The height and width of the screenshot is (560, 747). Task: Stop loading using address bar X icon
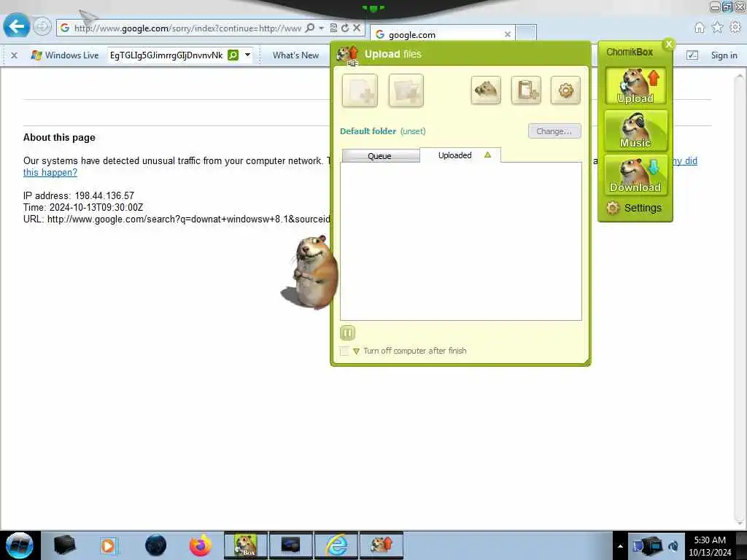coord(356,28)
